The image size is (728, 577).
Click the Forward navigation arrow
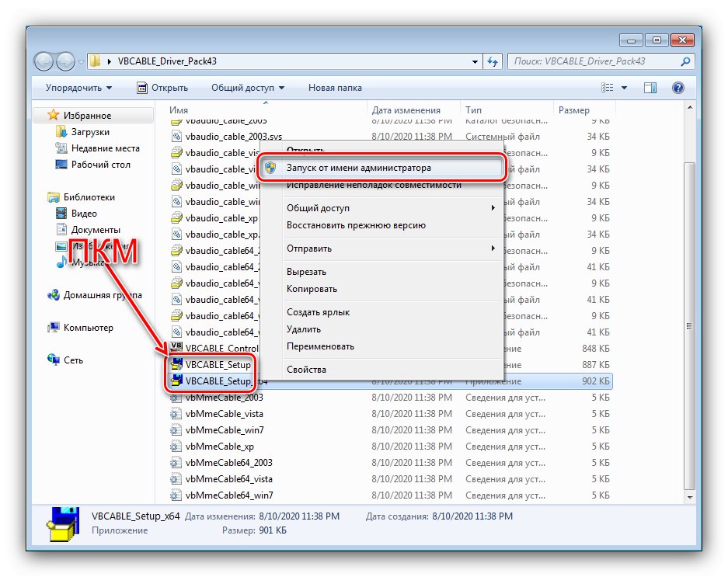tap(65, 61)
